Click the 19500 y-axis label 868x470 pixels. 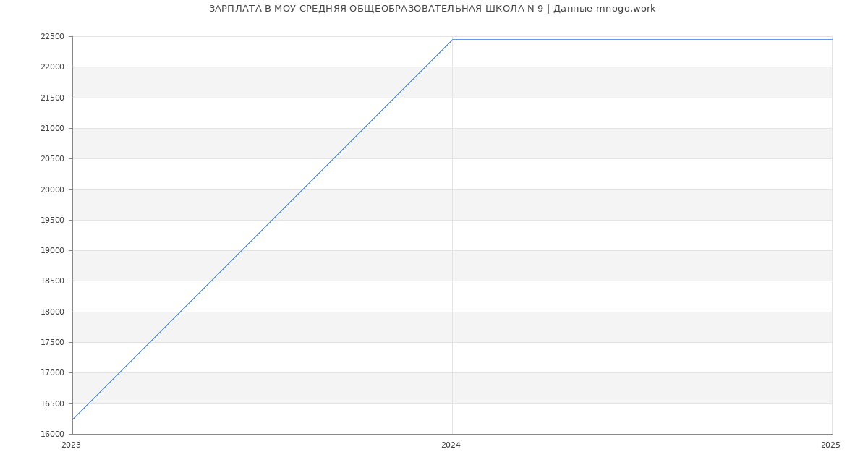tap(53, 221)
